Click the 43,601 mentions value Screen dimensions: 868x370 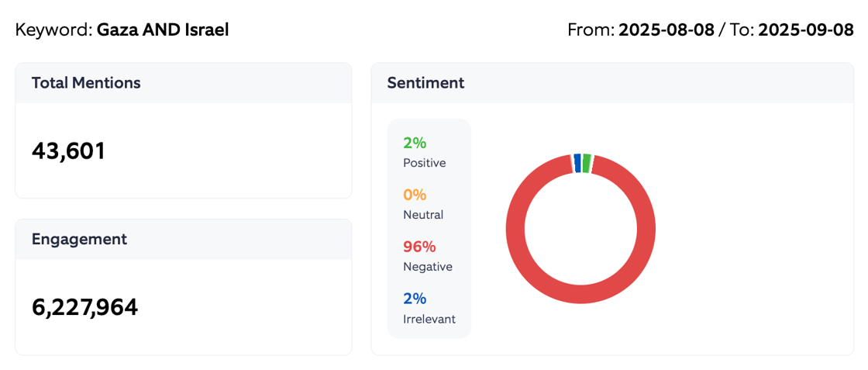pyautogui.click(x=68, y=150)
